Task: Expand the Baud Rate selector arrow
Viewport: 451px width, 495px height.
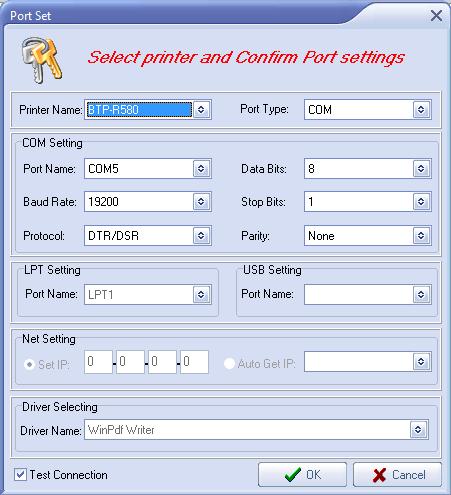Action: [201, 201]
